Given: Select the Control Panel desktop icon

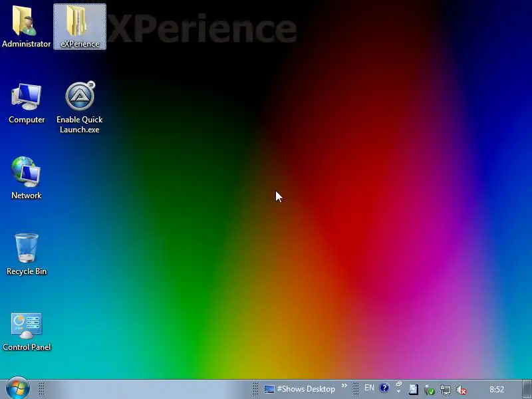Looking at the screenshot, I should pyautogui.click(x=27, y=332).
